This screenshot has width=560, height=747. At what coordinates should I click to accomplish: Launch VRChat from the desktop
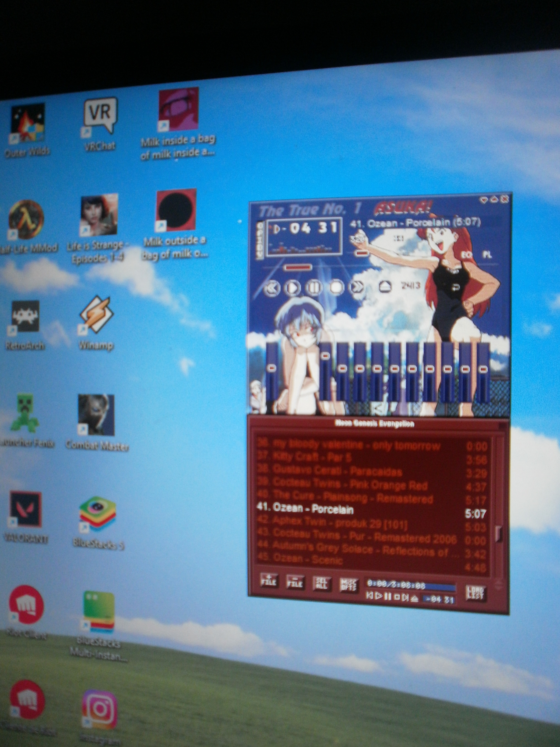(100, 124)
